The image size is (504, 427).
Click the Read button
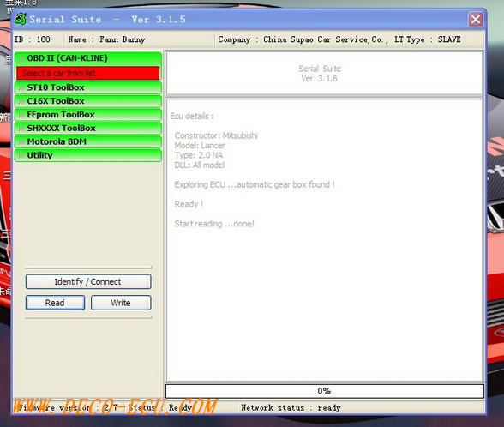pos(55,303)
